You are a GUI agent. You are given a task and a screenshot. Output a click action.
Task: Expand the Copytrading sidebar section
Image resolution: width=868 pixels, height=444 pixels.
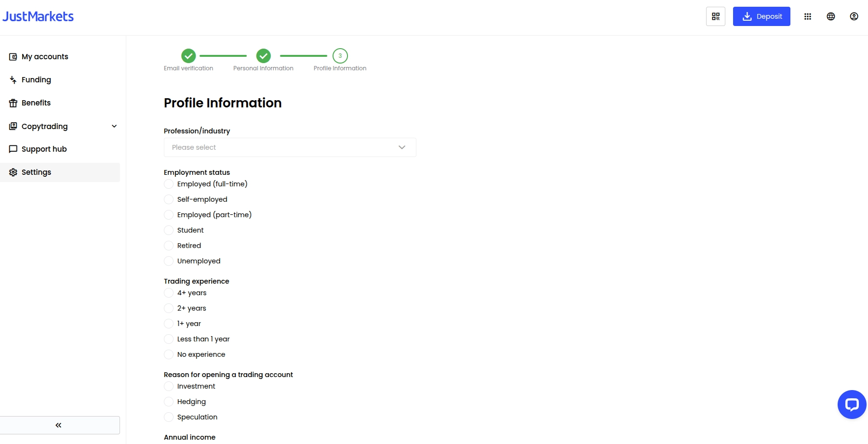pos(114,126)
